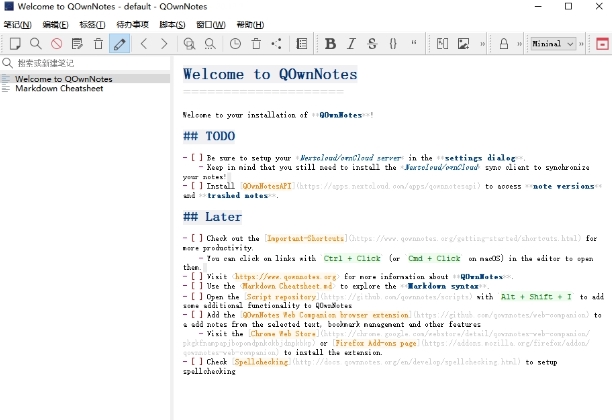Click QOwnNotes Web Companion browser extension link

click(325, 315)
